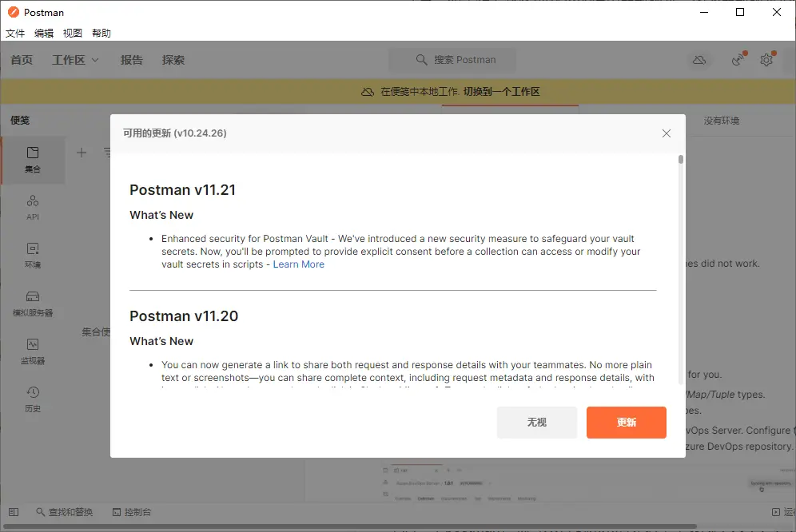The image size is (796, 532).
Task: Select the API sidebar icon
Action: 33,208
